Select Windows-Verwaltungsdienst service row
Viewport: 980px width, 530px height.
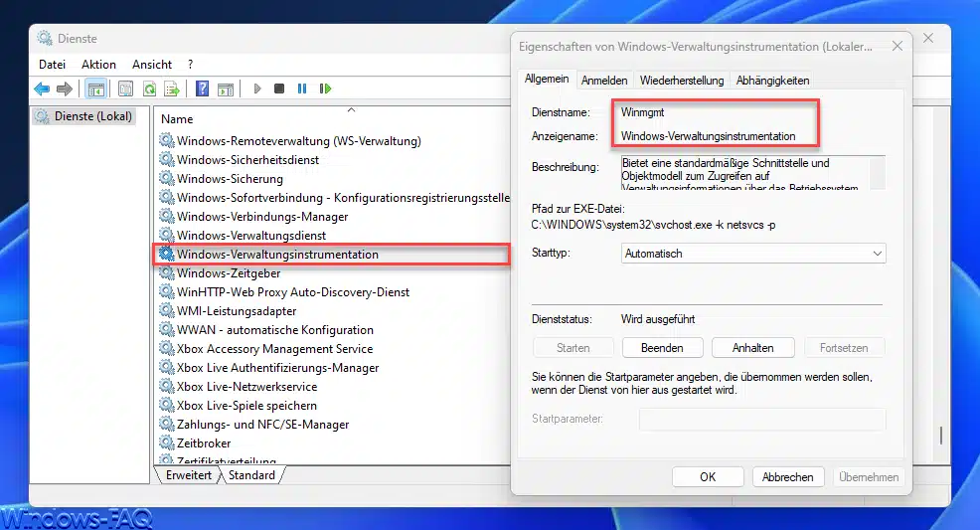tap(251, 236)
